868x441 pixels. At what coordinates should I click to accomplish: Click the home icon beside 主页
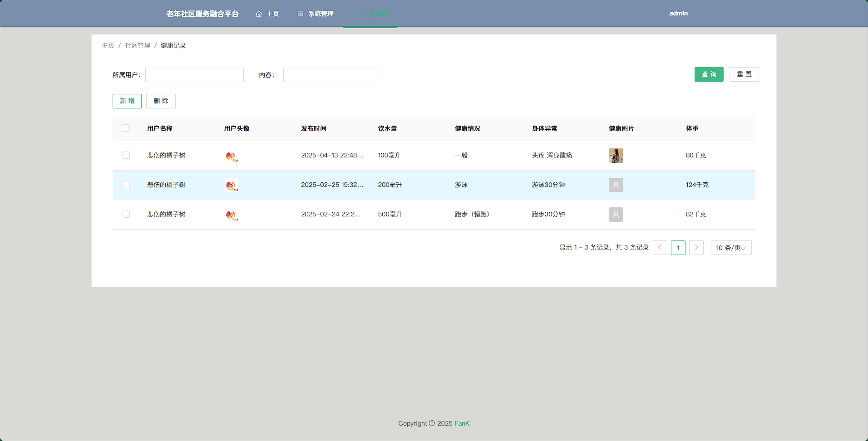tap(259, 14)
